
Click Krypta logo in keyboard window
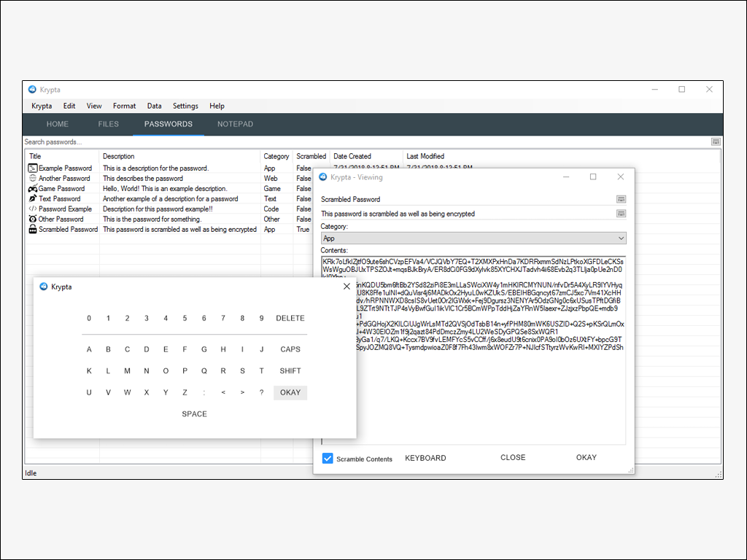(x=43, y=287)
